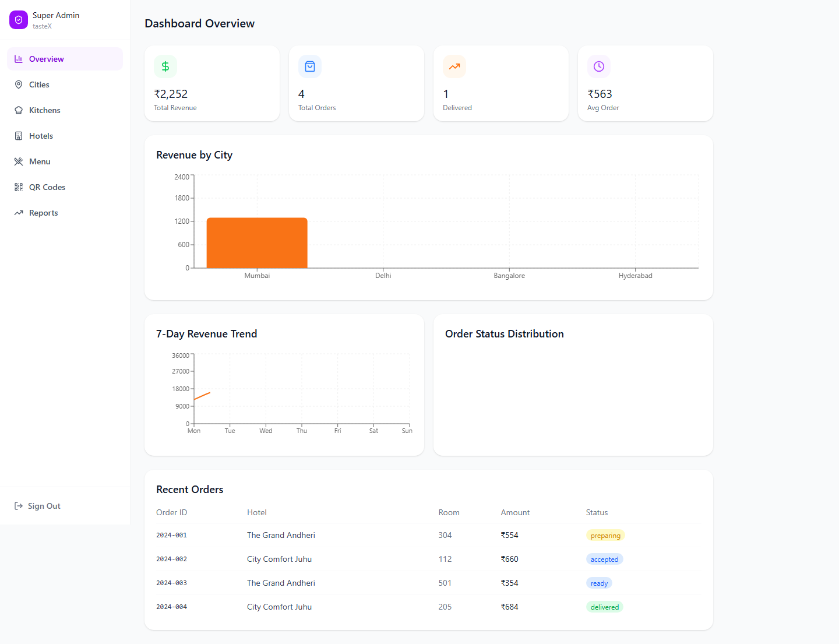Select order 2024-004
Viewport: 839px width, 644px height.
172,607
